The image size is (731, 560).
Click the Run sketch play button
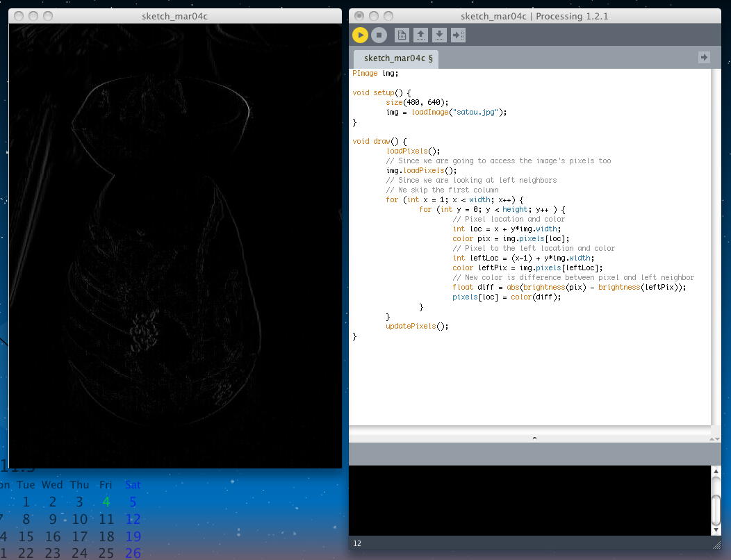tap(360, 35)
